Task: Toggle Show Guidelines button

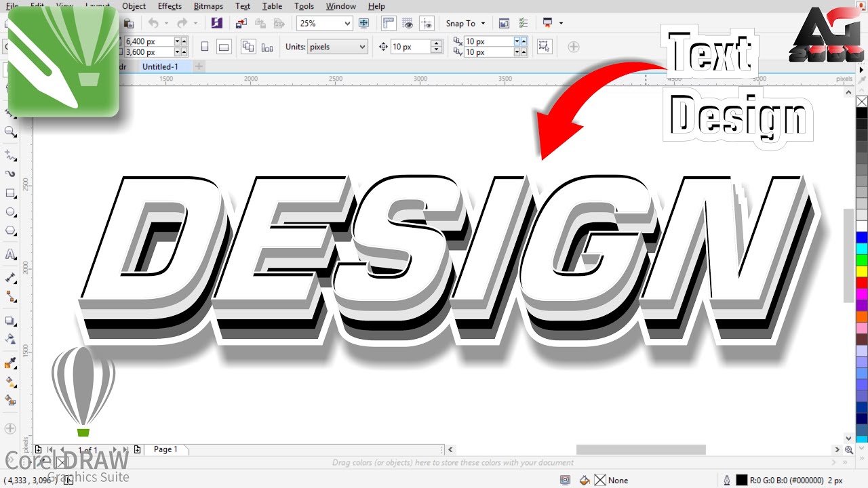Action: [427, 23]
